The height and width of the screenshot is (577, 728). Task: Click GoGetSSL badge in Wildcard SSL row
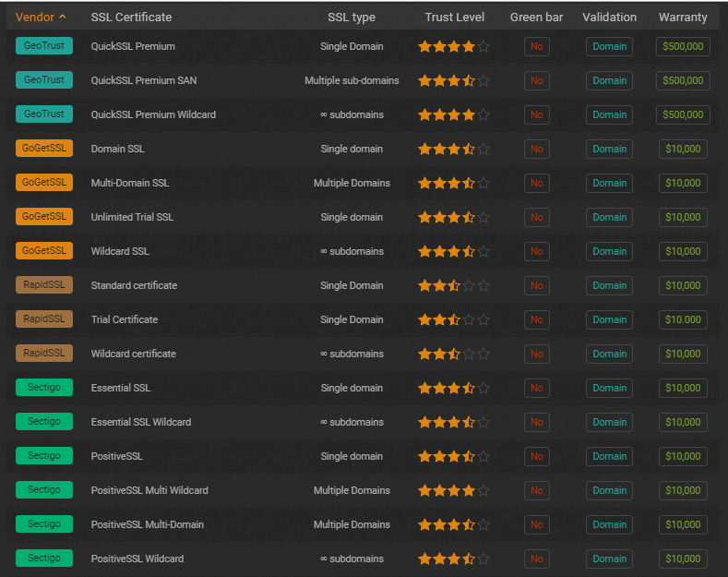click(44, 250)
